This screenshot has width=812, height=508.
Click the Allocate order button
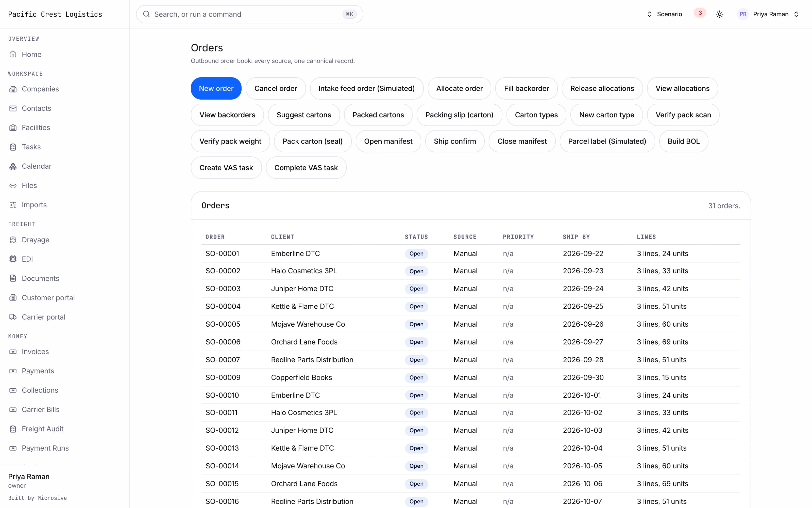tap(459, 88)
